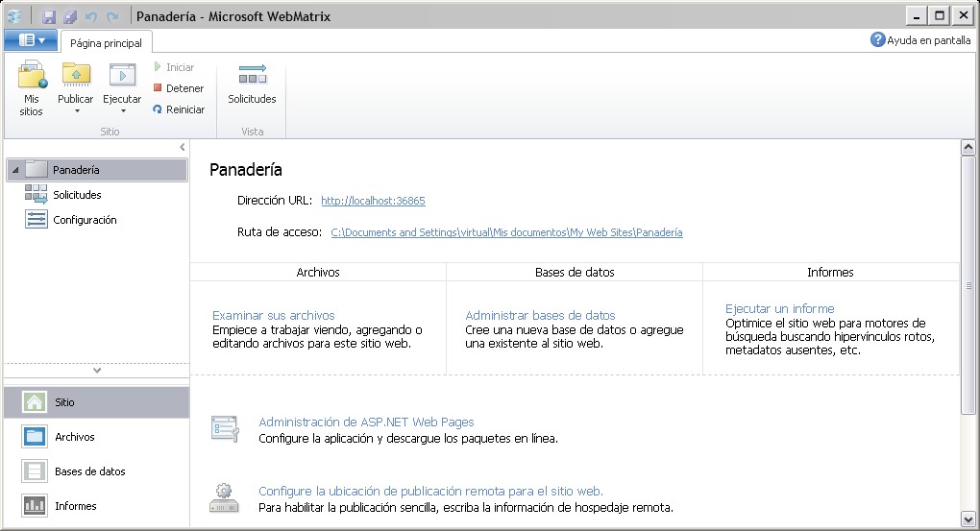Click the scrollbar down arrow

tap(968, 519)
